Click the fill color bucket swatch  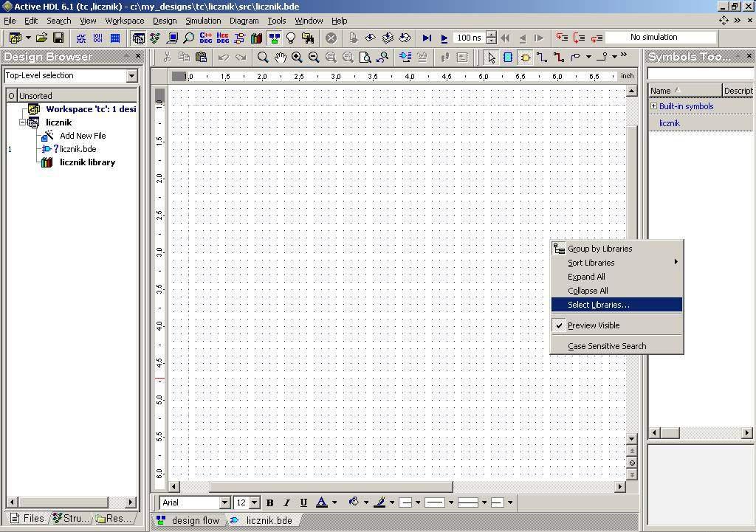point(354,502)
